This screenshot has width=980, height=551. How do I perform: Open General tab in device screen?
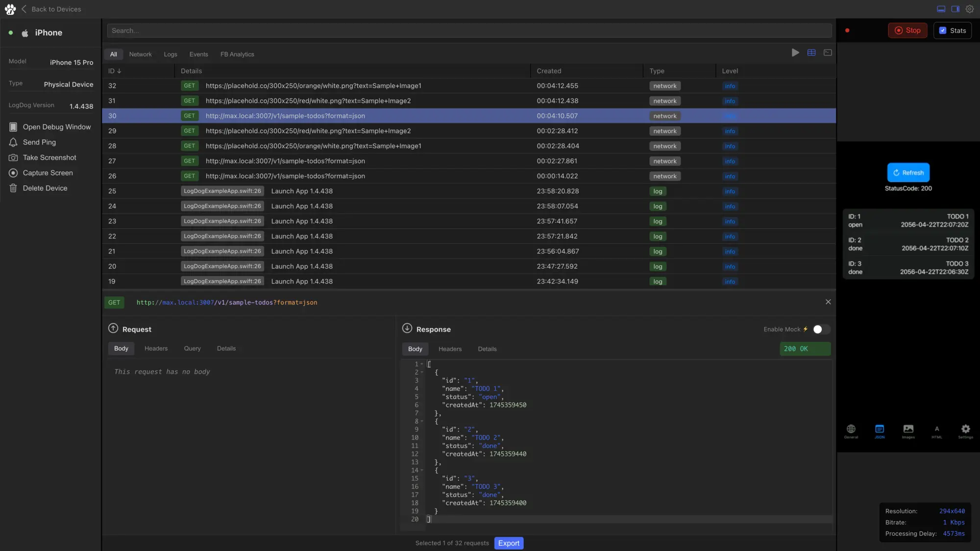[851, 431]
